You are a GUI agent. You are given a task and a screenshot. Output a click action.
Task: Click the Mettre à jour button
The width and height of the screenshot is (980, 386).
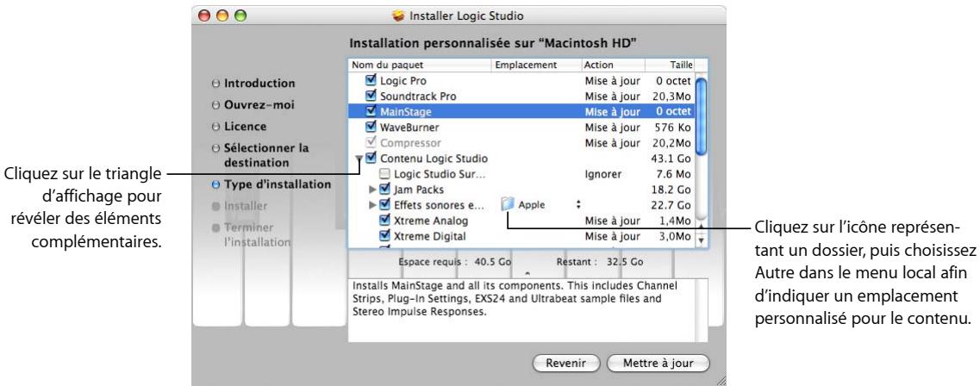659,363
